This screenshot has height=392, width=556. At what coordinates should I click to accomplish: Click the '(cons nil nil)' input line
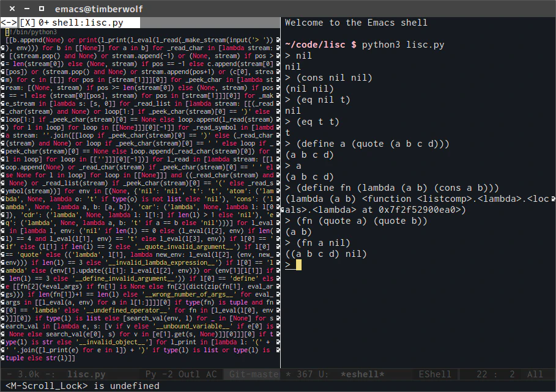(334, 78)
